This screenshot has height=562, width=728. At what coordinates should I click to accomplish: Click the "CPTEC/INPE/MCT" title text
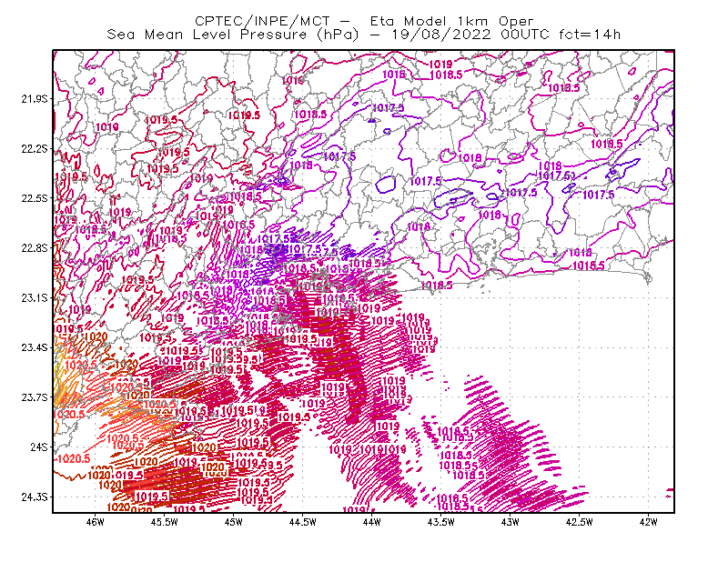pos(262,21)
